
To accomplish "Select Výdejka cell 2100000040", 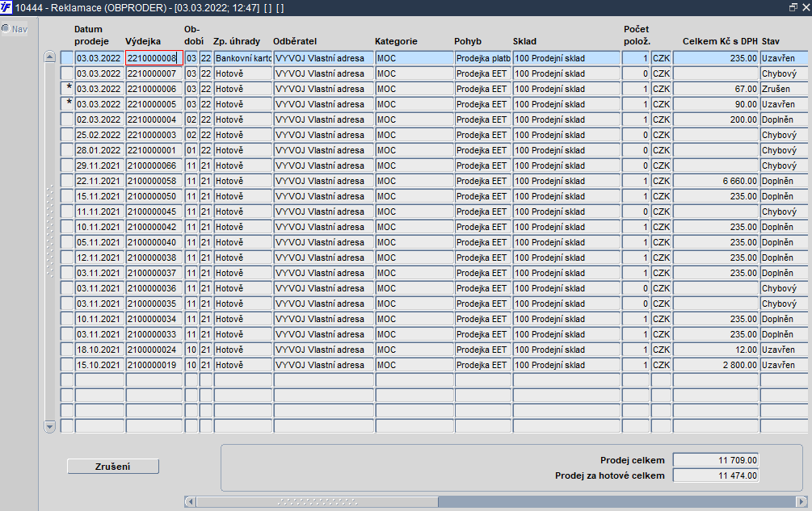I will (x=154, y=242).
